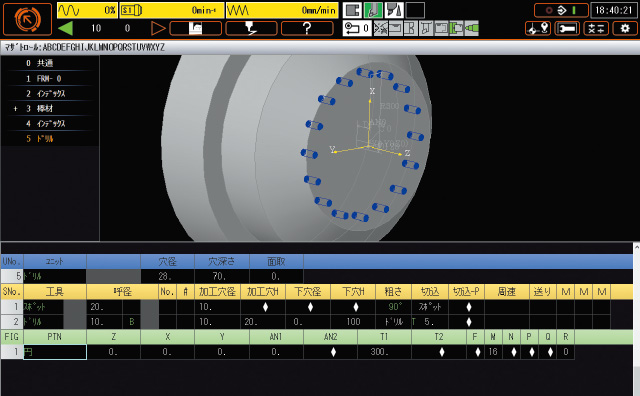Click the spindle load 0% indicator
640x396 pixels.
click(x=87, y=10)
